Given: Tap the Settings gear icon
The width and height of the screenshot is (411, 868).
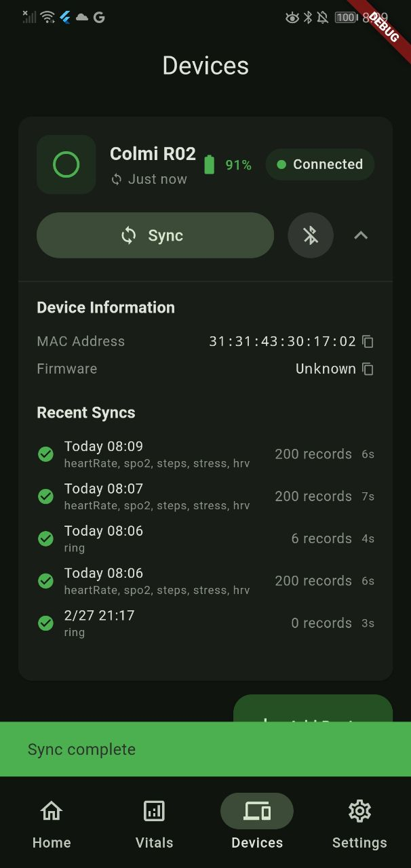Looking at the screenshot, I should click(359, 811).
